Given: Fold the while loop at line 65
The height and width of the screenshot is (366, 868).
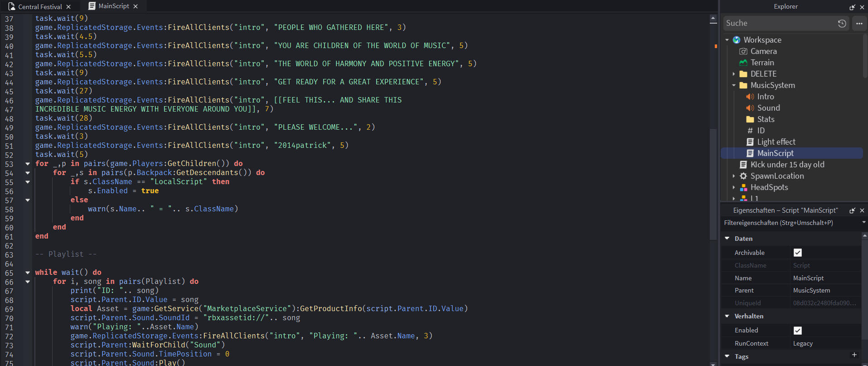Looking at the screenshot, I should point(28,273).
